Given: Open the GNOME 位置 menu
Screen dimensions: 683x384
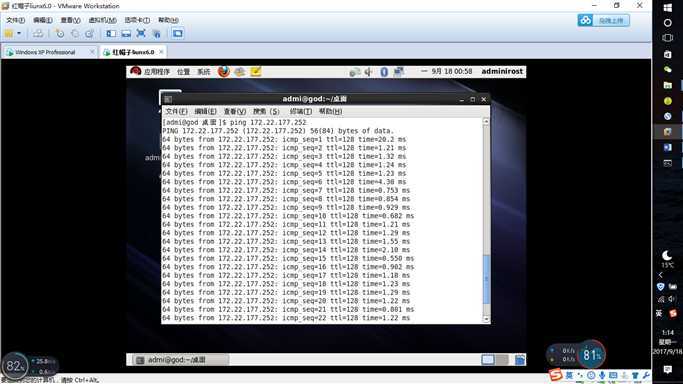Looking at the screenshot, I should (183, 72).
